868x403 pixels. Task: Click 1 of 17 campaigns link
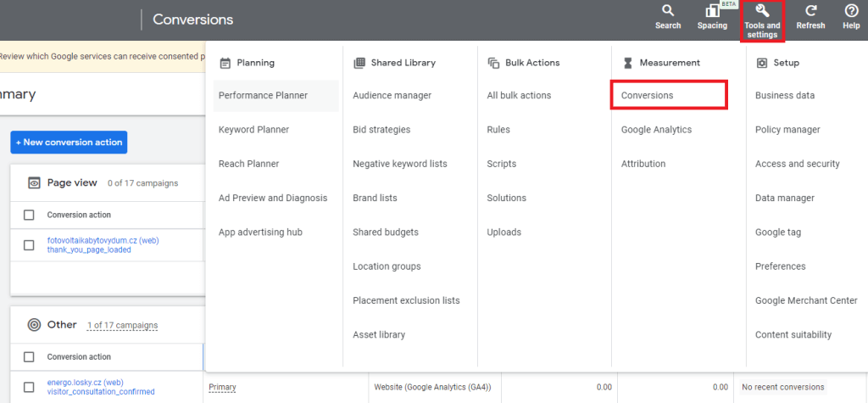[122, 326]
